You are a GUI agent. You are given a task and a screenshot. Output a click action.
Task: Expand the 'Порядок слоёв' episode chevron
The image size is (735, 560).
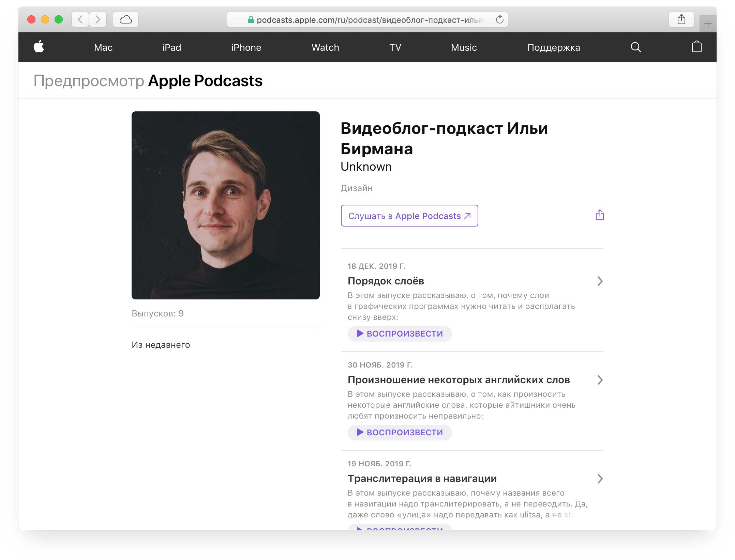[600, 281]
